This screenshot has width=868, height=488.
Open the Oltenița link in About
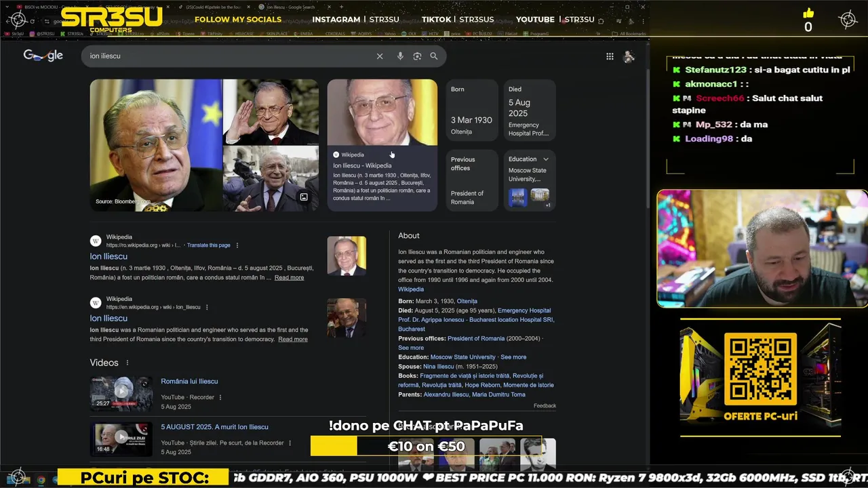467,302
